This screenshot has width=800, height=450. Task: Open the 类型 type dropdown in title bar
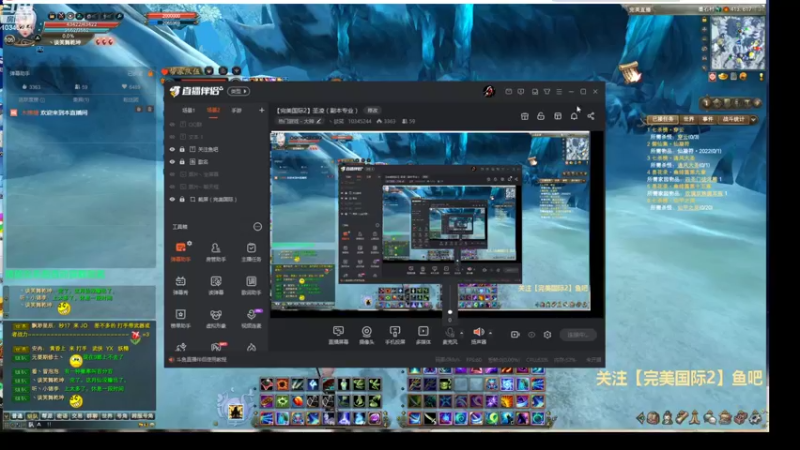tap(238, 91)
